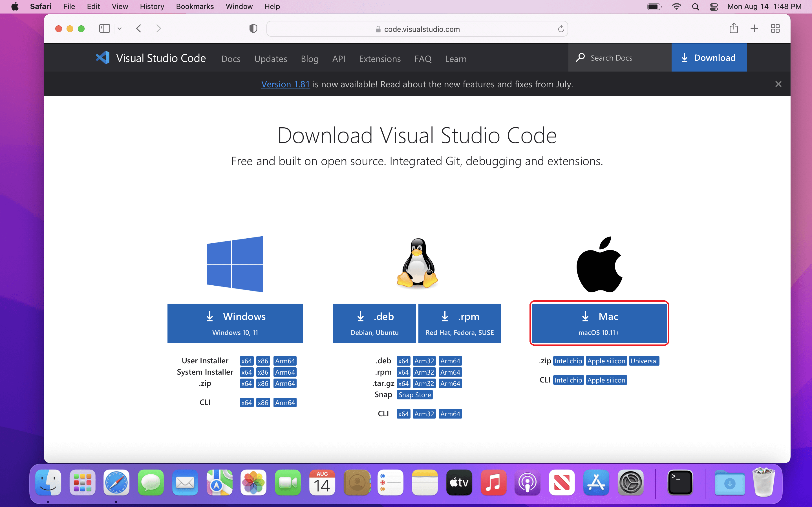Download the Mac macOS 10.11+ build
The width and height of the screenshot is (812, 507).
point(599,323)
